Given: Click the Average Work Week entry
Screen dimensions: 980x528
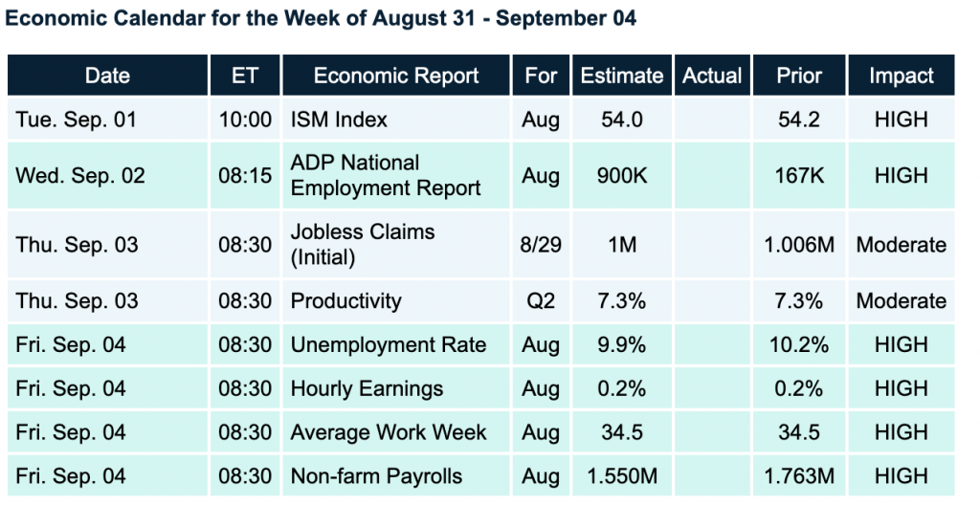Looking at the screenshot, I should (389, 432).
